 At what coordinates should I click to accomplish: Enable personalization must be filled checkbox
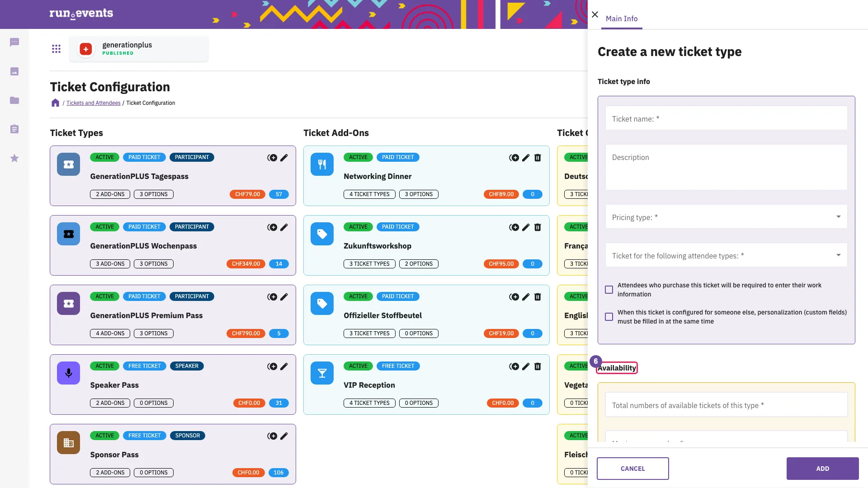[609, 317]
